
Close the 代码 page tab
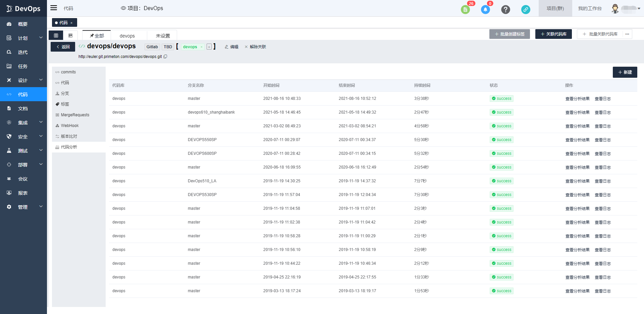coord(71,23)
